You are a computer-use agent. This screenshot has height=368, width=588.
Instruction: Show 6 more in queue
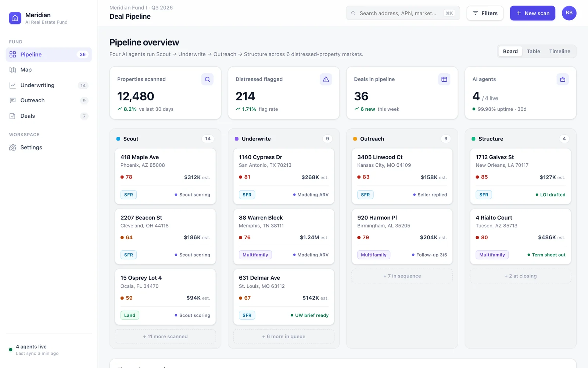click(284, 336)
